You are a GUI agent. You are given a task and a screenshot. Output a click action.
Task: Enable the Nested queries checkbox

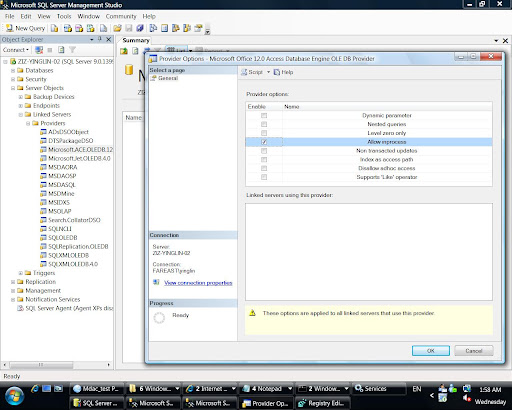point(264,124)
